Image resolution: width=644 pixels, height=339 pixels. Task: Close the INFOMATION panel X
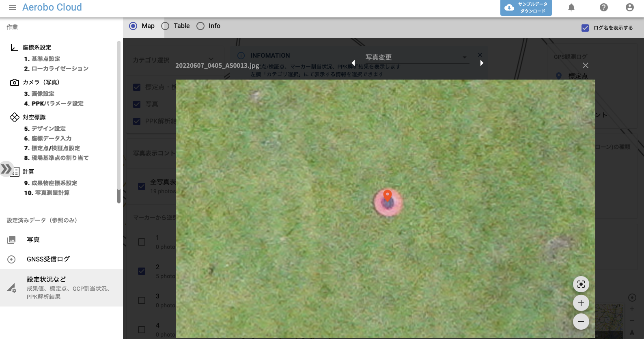point(480,55)
